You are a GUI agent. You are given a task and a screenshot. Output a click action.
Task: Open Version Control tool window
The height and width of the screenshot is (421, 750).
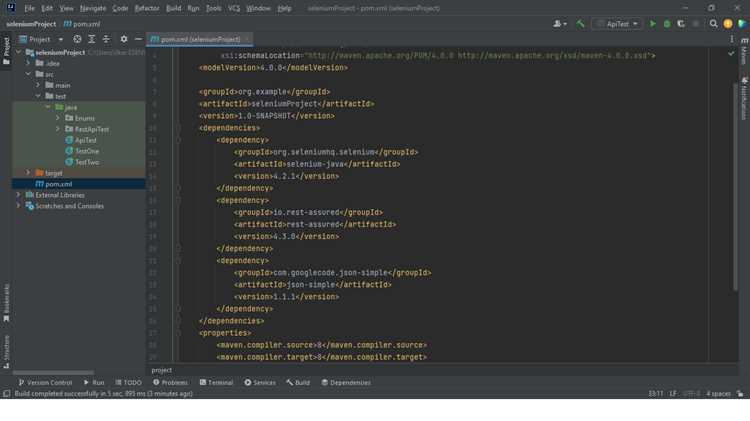[45, 382]
